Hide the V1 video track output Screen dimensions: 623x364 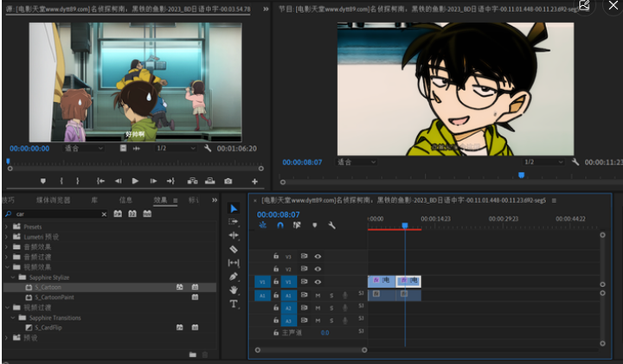coord(318,282)
